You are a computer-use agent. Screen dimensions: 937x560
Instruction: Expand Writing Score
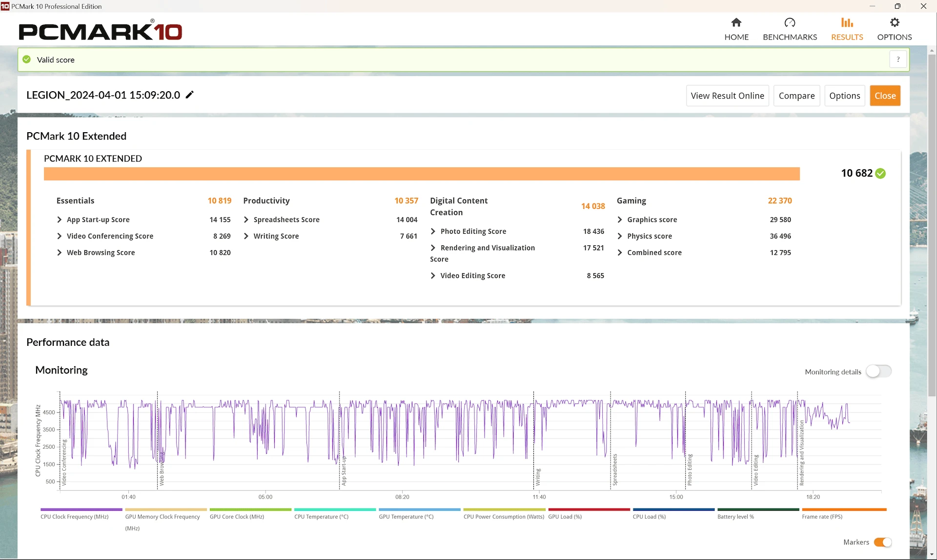(246, 236)
